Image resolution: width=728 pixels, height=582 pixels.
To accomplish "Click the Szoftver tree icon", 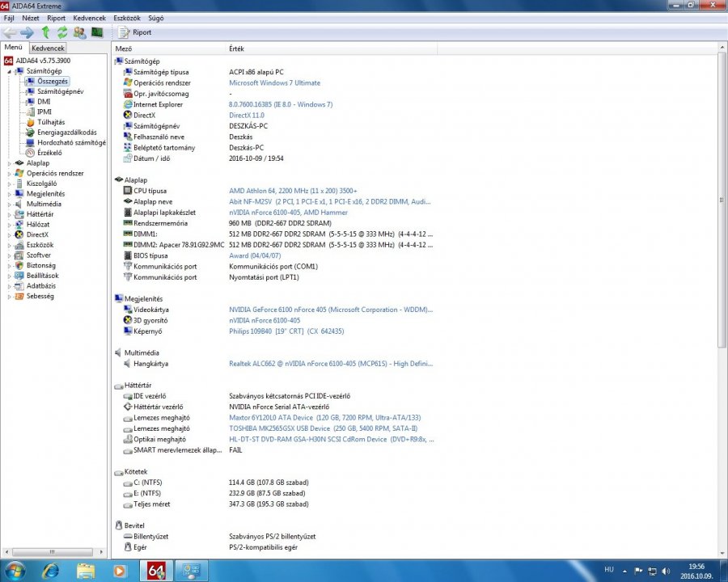I will click(x=19, y=255).
